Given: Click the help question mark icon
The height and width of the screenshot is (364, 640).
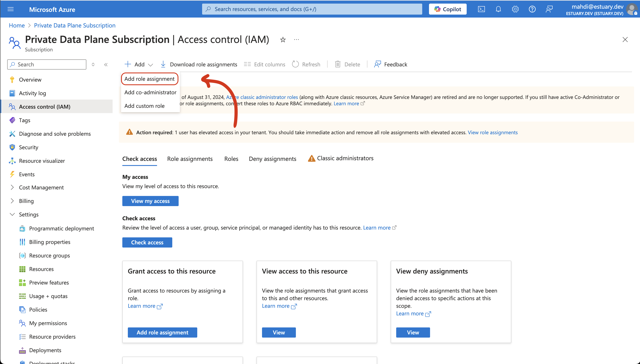Looking at the screenshot, I should click(x=532, y=9).
